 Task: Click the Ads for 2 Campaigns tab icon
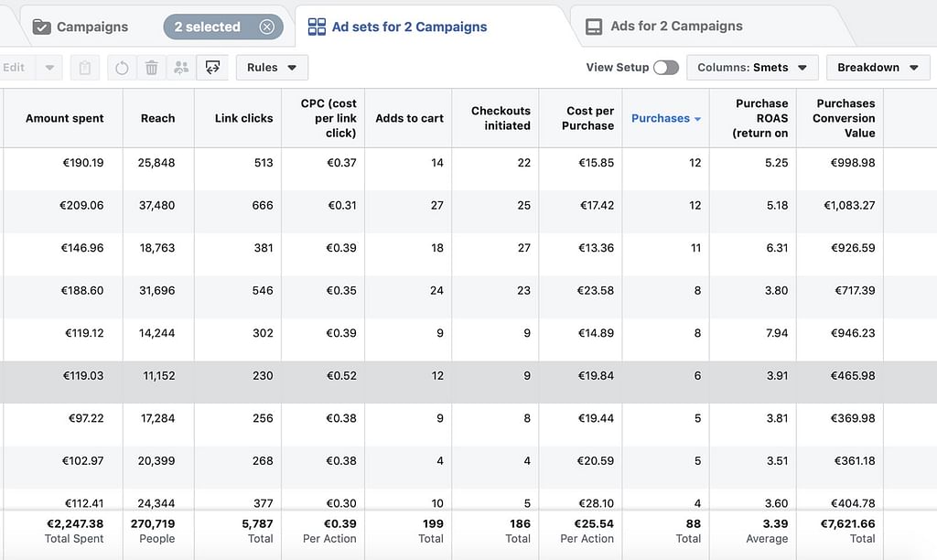(595, 27)
